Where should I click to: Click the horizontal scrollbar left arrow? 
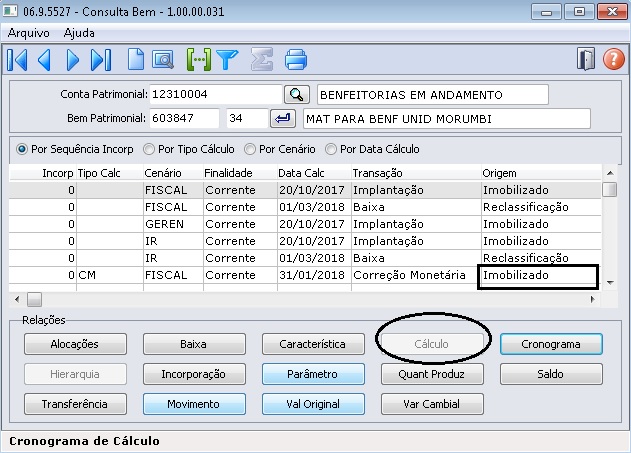point(16,299)
